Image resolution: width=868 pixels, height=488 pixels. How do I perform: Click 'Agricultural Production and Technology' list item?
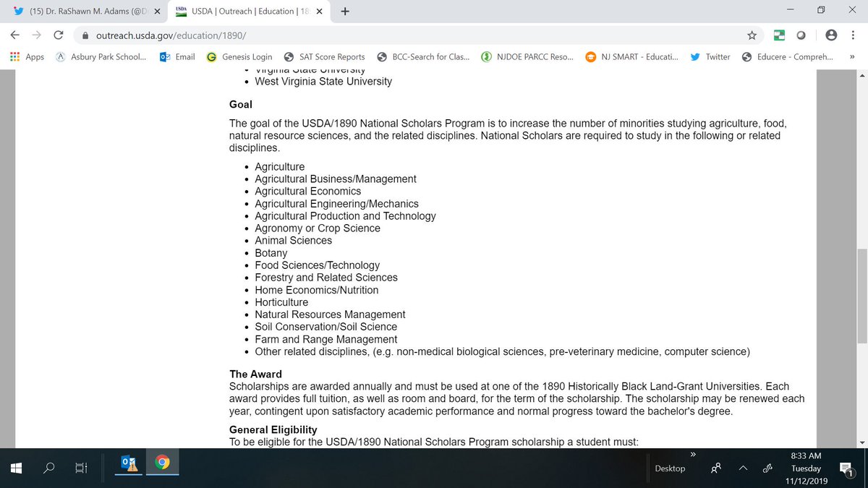(345, 215)
